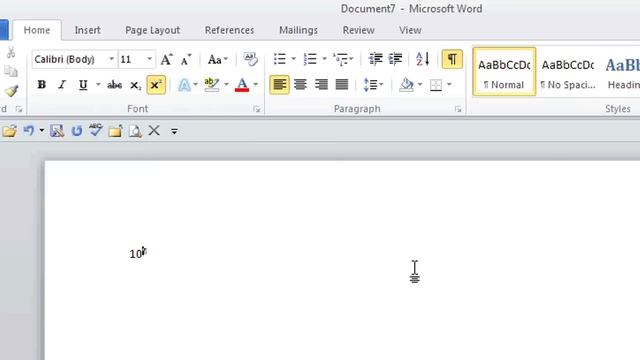The width and height of the screenshot is (640, 360).
Task: Apply multilevel list
Action: [x=340, y=60]
